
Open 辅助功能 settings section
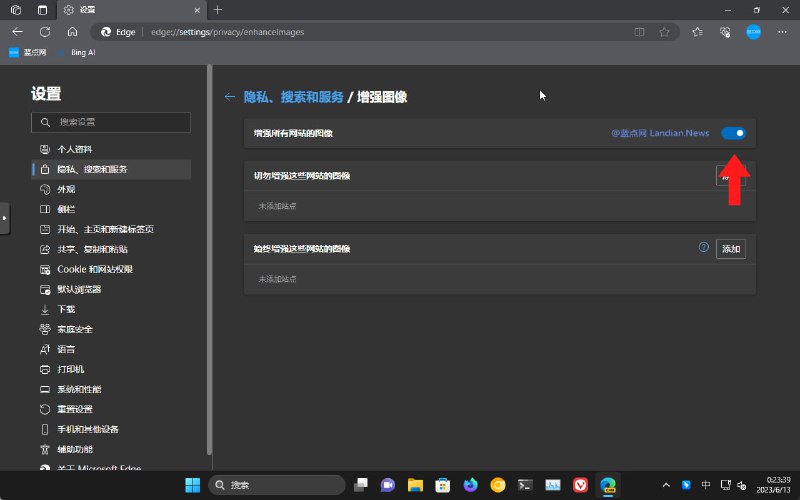pyautogui.click(x=111, y=449)
